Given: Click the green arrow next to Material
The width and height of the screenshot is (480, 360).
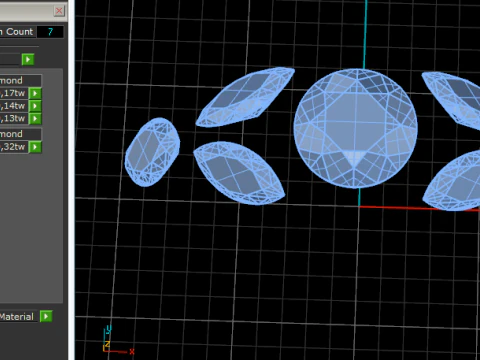Looking at the screenshot, I should click(x=46, y=316).
